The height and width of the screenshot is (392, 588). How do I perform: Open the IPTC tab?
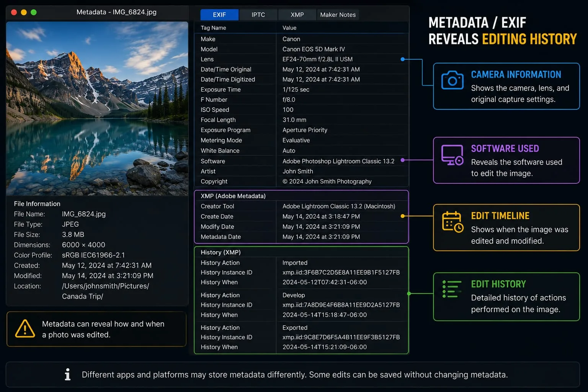(258, 15)
